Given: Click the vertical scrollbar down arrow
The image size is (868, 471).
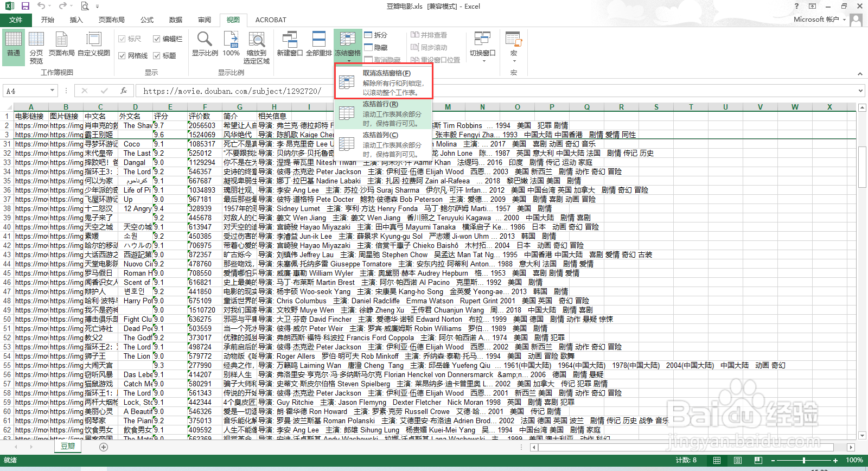Looking at the screenshot, I should pos(862,435).
